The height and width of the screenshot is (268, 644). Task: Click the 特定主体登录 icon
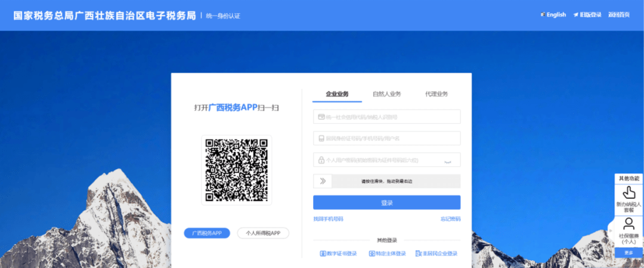pos(372,254)
